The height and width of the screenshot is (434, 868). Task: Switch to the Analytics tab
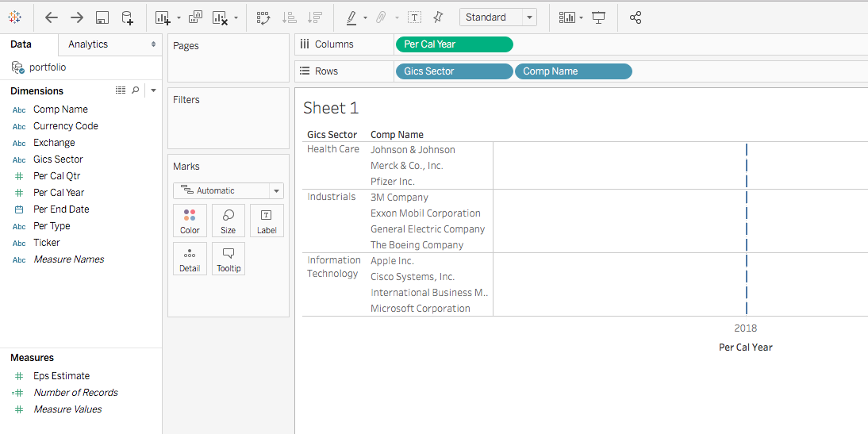point(88,44)
